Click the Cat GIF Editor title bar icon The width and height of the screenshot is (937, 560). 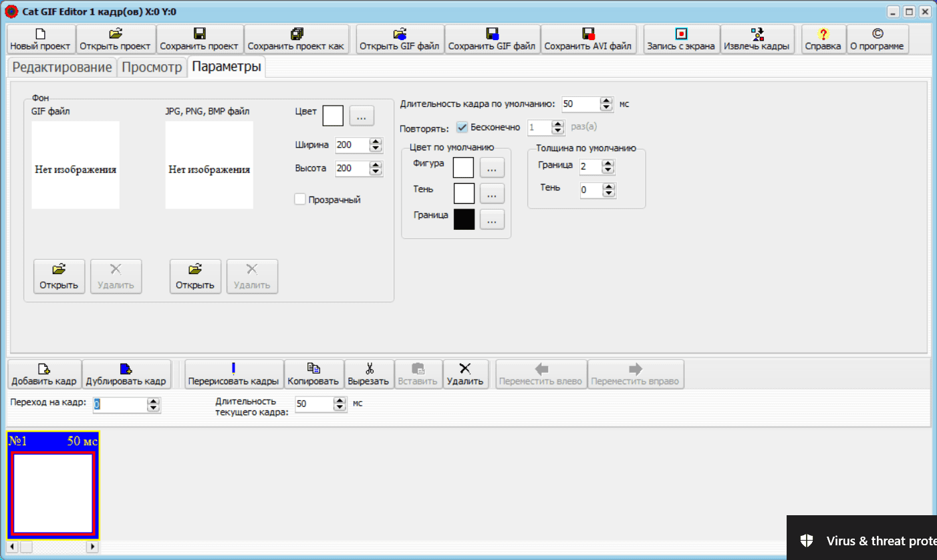(11, 11)
